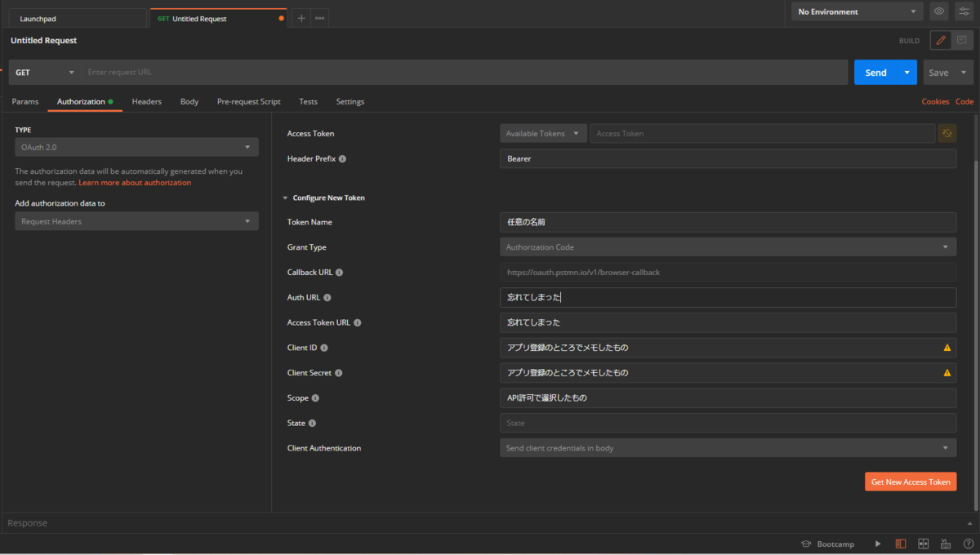Open the Available Tokens dropdown
Screen dimensions: 980x555
543,133
